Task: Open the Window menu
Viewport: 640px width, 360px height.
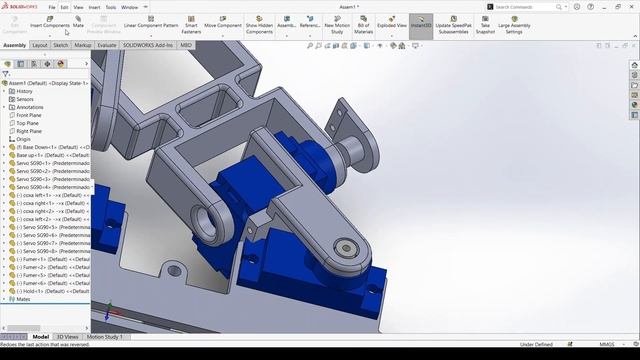Action: (x=130, y=7)
